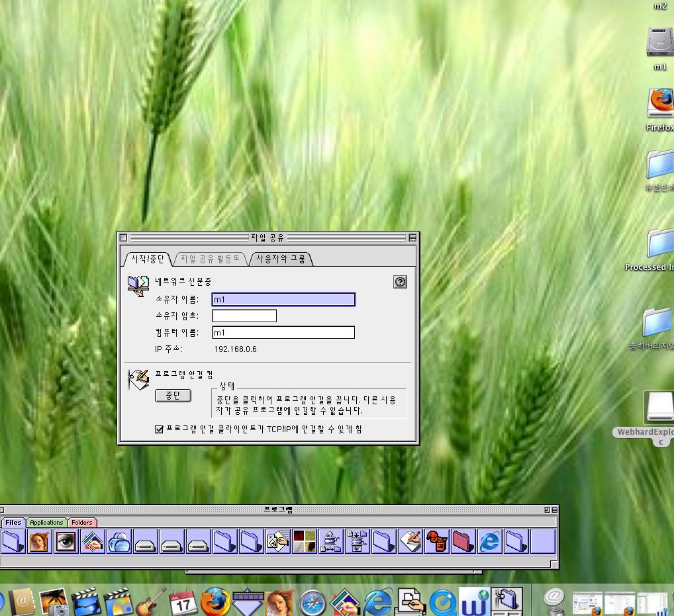The width and height of the screenshot is (674, 616).
Task: Click the eye icon in the launcher
Action: point(66,541)
